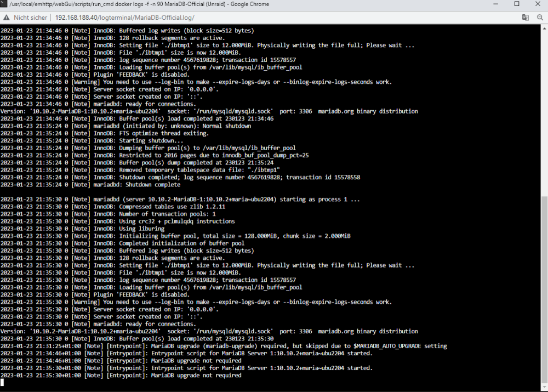548x392 pixels.
Task: Click 'Using crc32 + pclmulqdq instructions' line
Action: coord(118,221)
